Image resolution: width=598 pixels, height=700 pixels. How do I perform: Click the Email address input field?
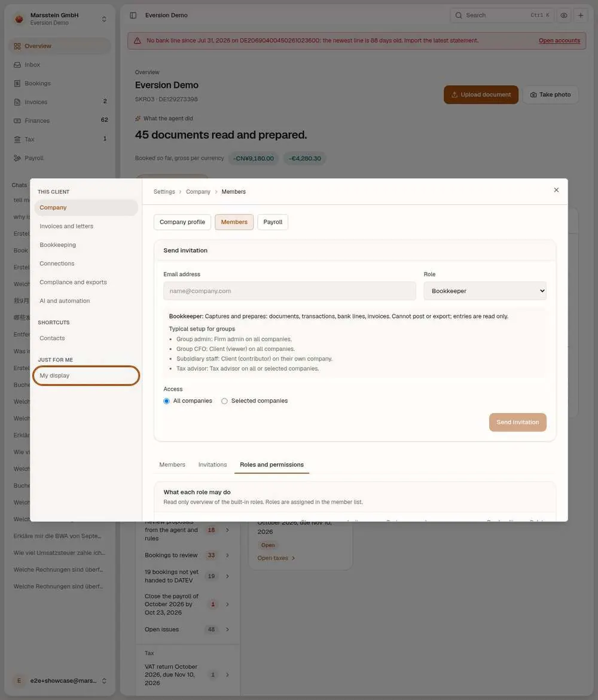pyautogui.click(x=290, y=291)
